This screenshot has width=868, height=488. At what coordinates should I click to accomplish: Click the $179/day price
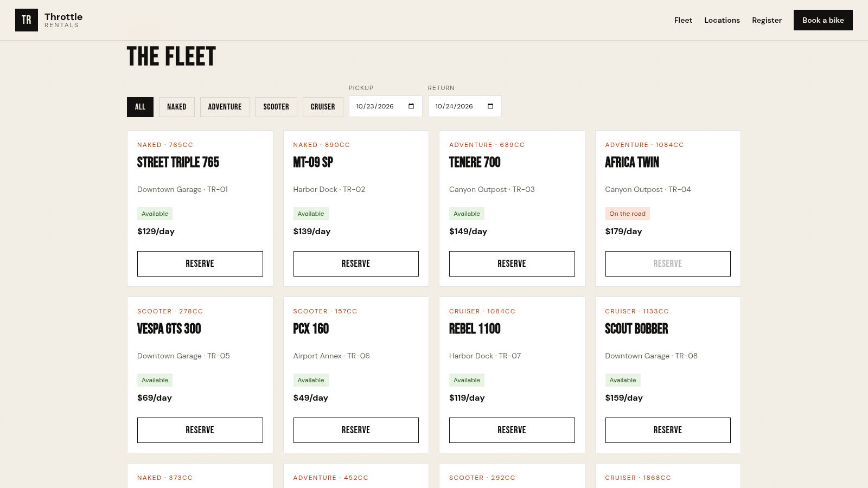click(x=623, y=232)
